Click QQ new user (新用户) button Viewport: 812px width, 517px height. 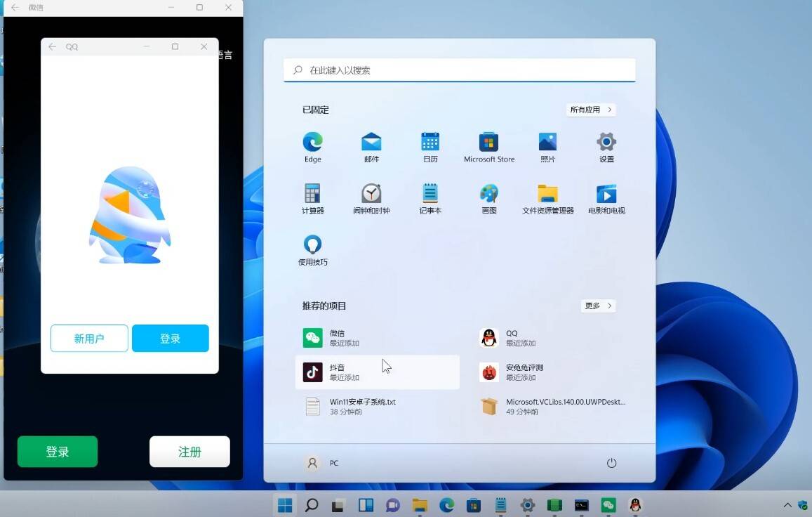(89, 338)
